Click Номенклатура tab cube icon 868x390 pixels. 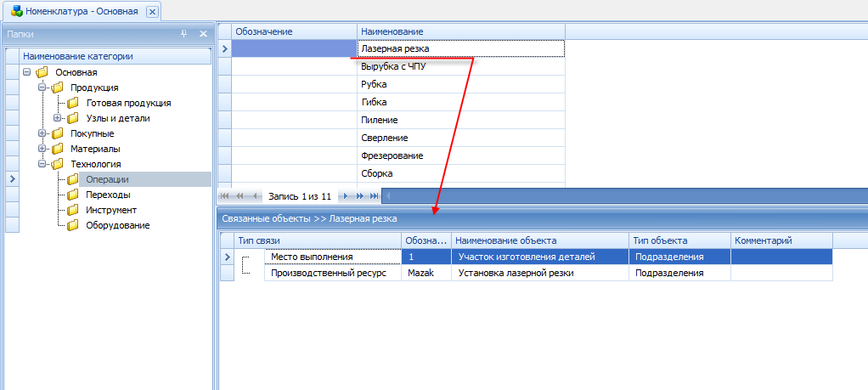[x=17, y=11]
